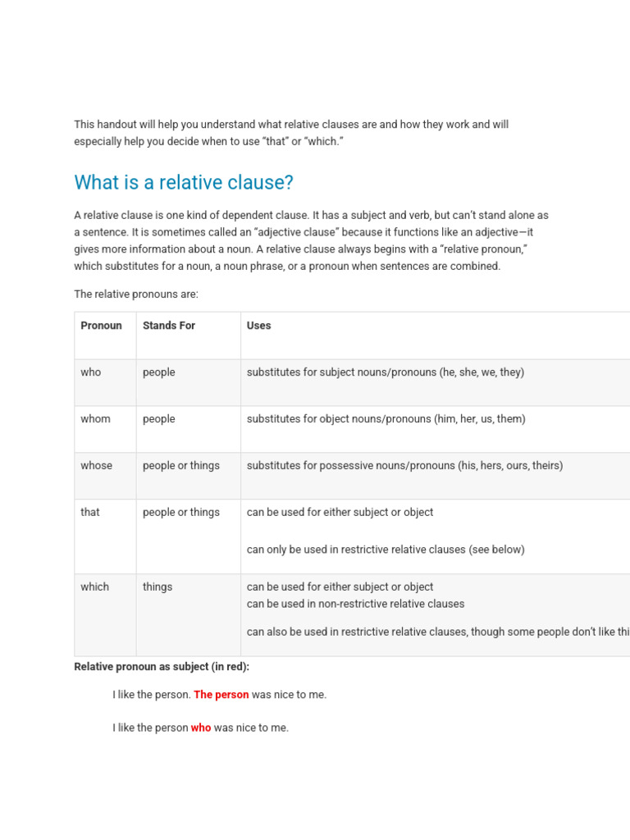The height and width of the screenshot is (840, 630).
Task: Click 'substitutes for object nouns/pronouns' cell
Action: tap(386, 419)
